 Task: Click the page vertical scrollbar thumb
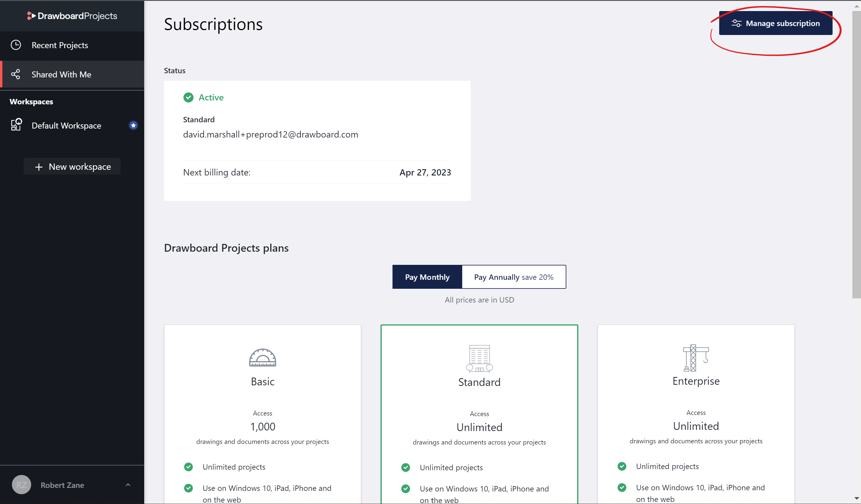coord(856,154)
